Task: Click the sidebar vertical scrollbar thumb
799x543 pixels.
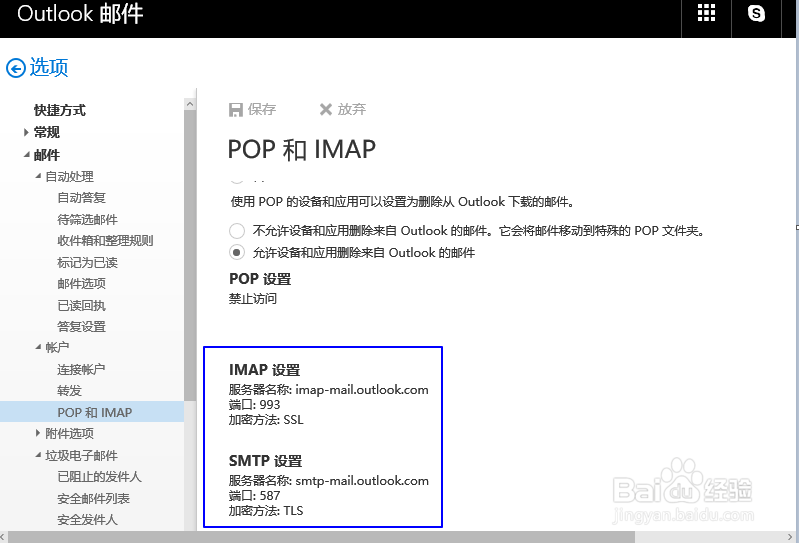Action: (x=190, y=255)
